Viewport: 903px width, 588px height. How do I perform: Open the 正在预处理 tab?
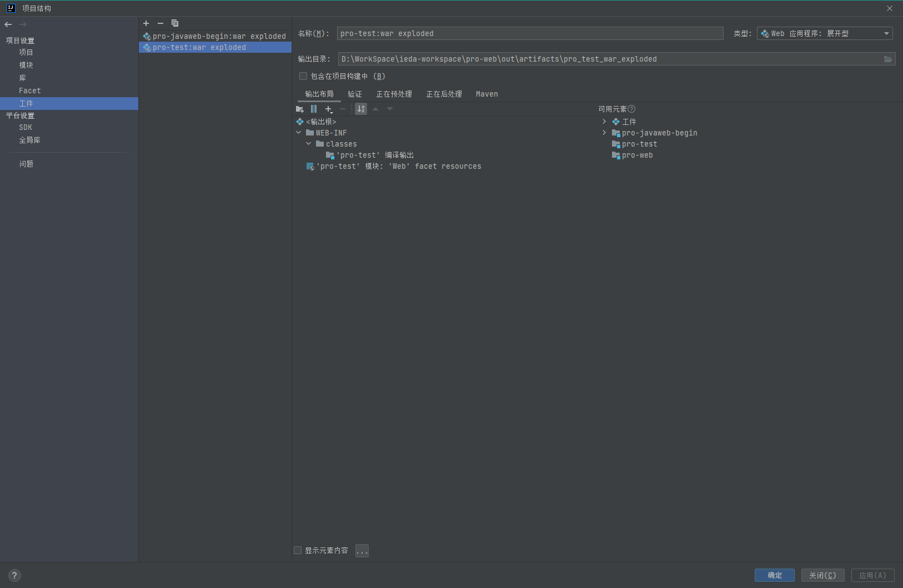[394, 94]
